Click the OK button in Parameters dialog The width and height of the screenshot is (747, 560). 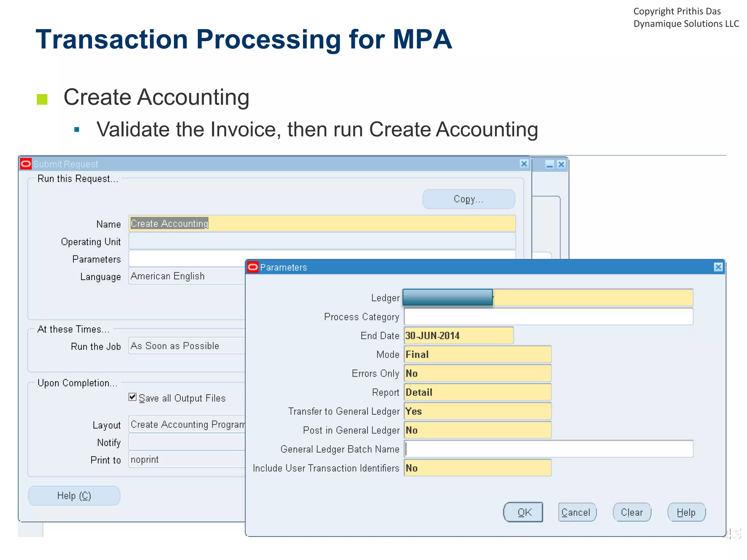pos(523,512)
